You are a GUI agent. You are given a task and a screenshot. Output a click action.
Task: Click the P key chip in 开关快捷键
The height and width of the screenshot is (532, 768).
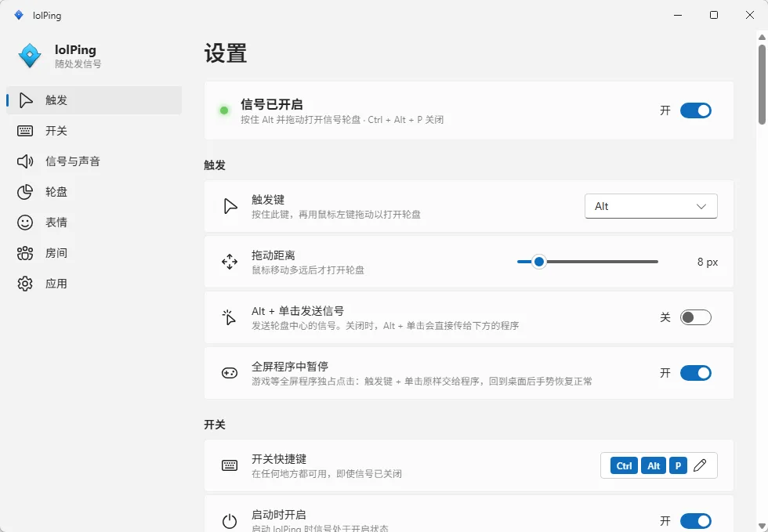[679, 465]
